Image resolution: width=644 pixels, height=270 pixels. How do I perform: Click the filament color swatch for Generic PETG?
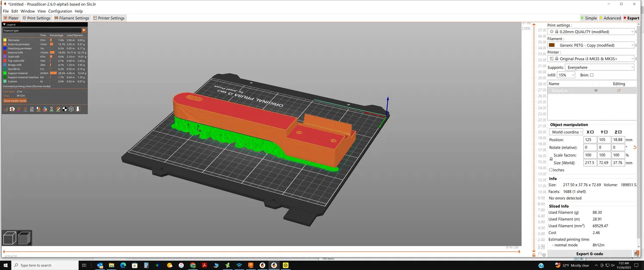552,45
